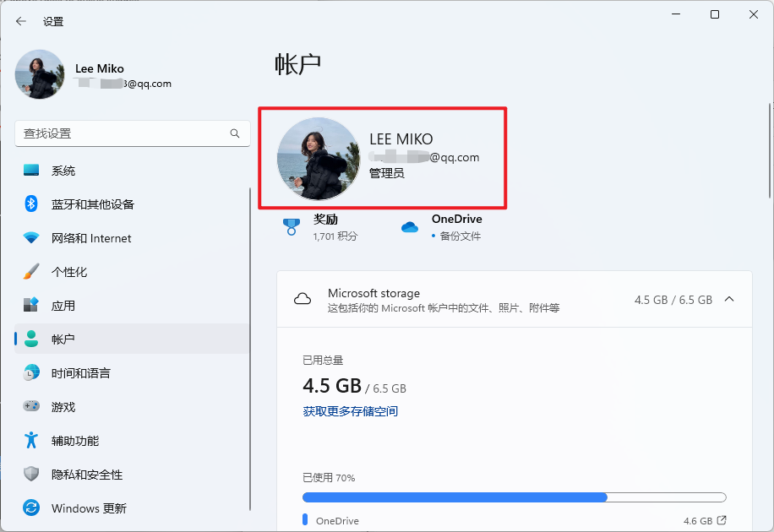Click the Windows 更新 refresh icon

31,508
